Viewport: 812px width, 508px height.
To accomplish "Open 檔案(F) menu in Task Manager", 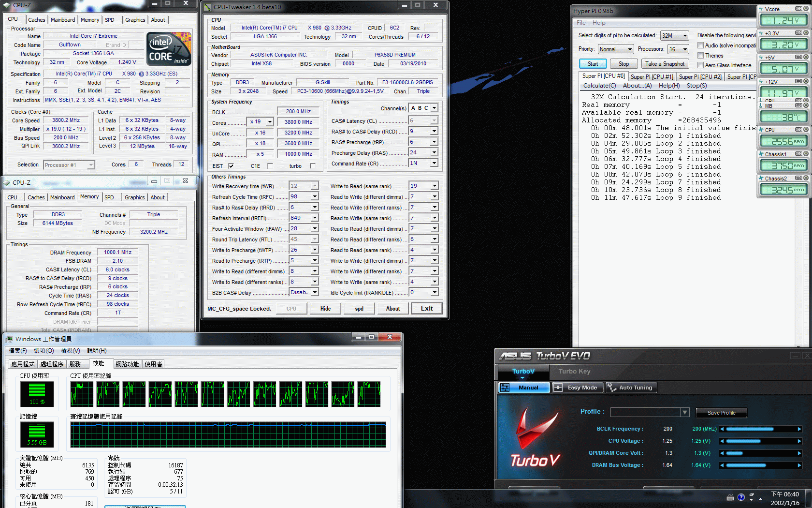I will (x=18, y=351).
